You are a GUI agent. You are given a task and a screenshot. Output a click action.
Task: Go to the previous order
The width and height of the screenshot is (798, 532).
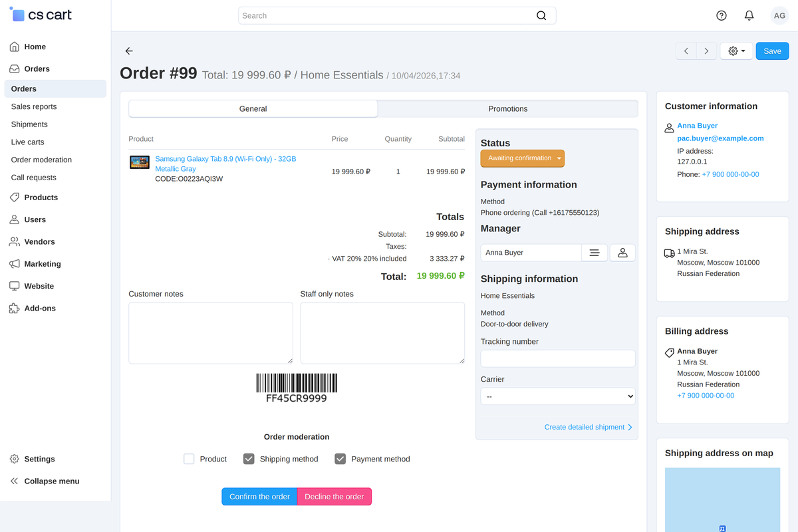click(686, 51)
